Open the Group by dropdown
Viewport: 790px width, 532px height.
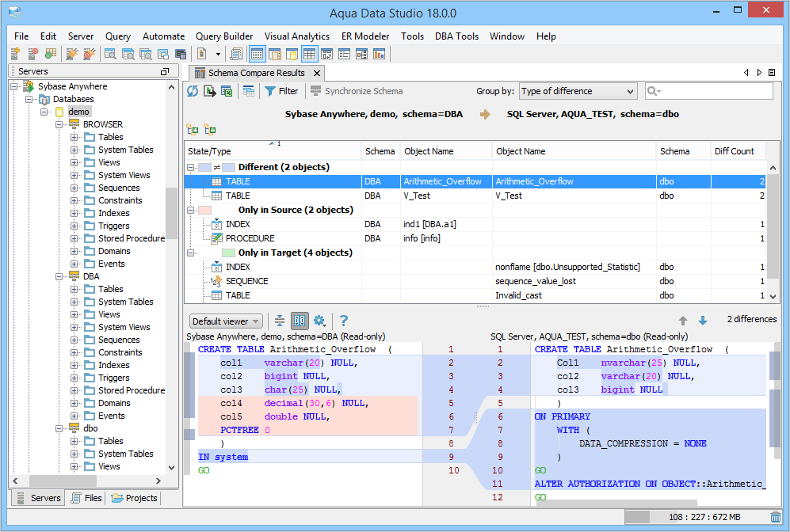coord(578,91)
